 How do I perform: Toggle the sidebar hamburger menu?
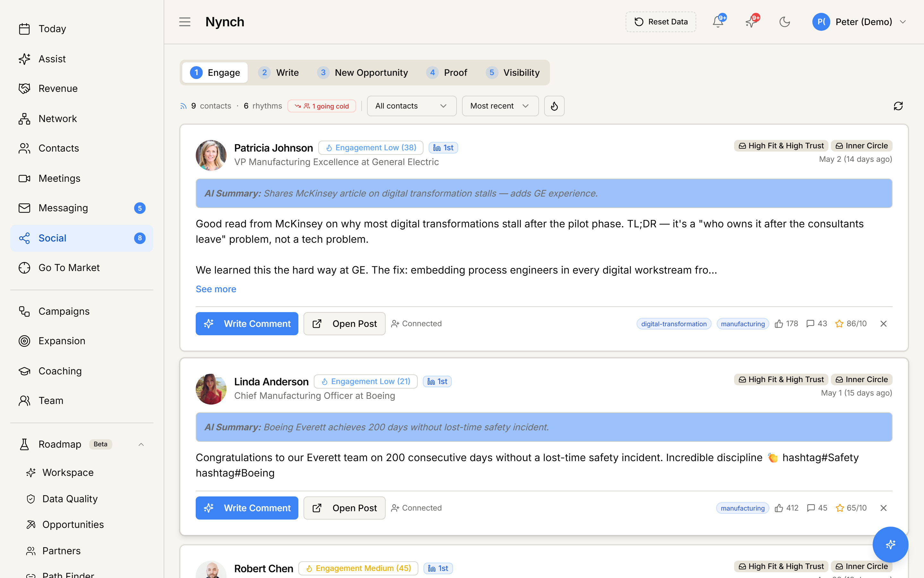(x=185, y=22)
